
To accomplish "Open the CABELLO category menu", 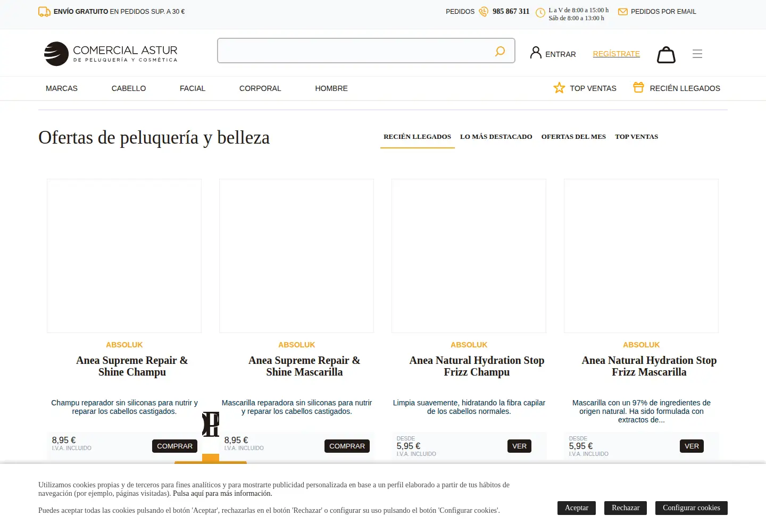I will [x=129, y=88].
